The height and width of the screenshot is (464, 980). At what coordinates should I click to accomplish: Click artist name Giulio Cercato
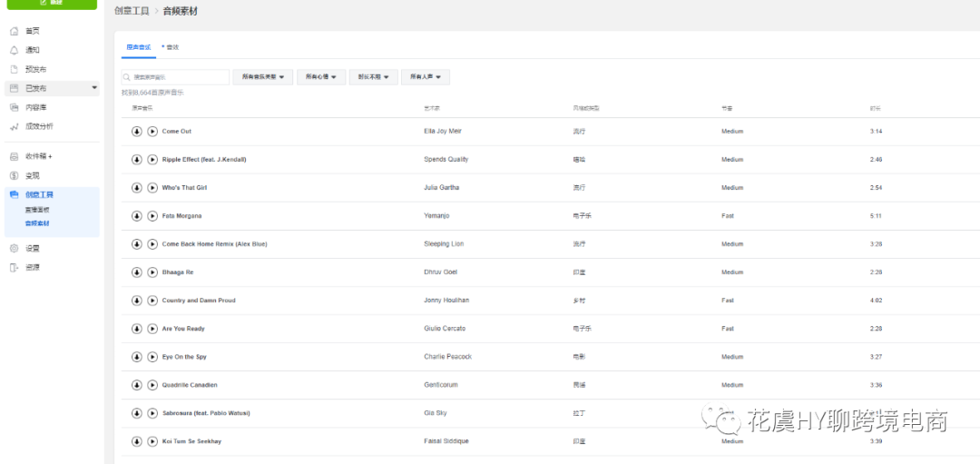click(445, 329)
